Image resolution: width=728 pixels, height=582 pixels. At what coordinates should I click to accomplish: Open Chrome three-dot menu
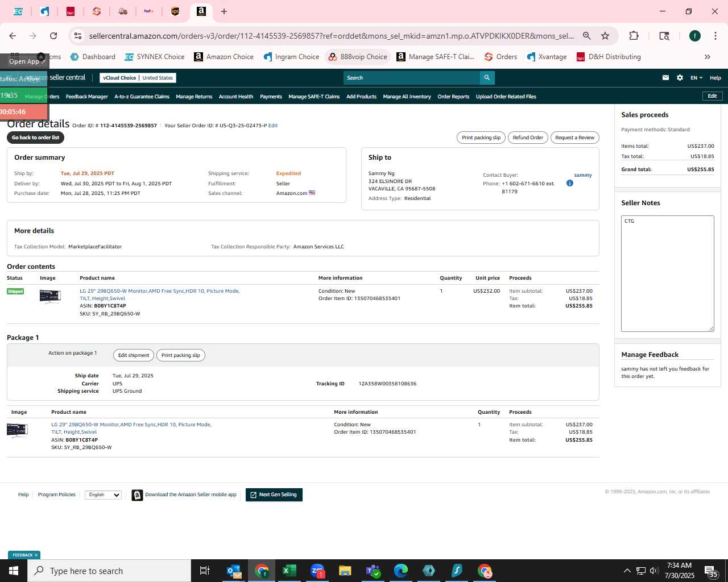[x=715, y=36]
